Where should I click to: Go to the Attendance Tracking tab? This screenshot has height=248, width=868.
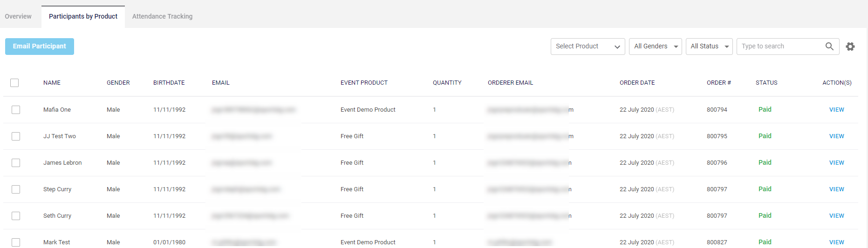tap(162, 16)
